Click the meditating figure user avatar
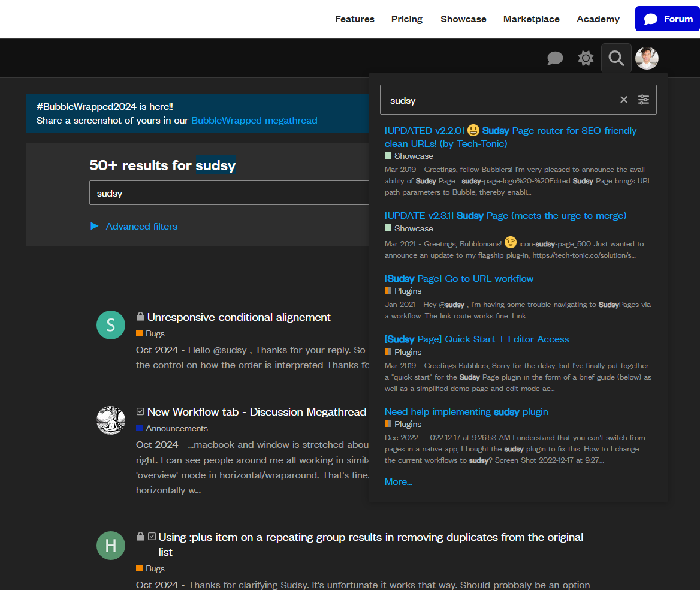 tap(111, 420)
